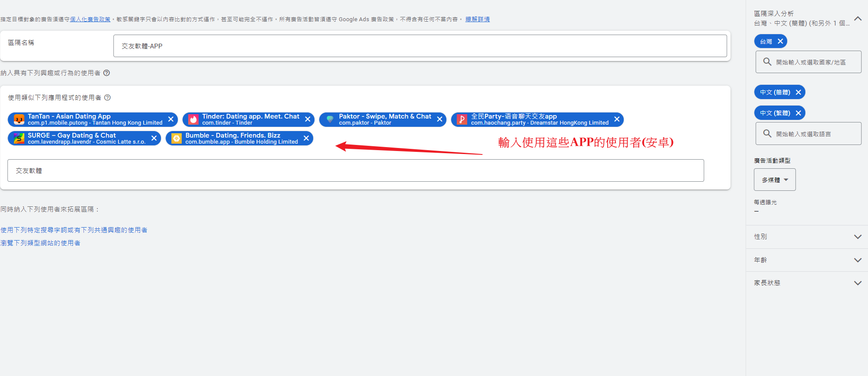Click the Tinder flame icon

click(193, 119)
